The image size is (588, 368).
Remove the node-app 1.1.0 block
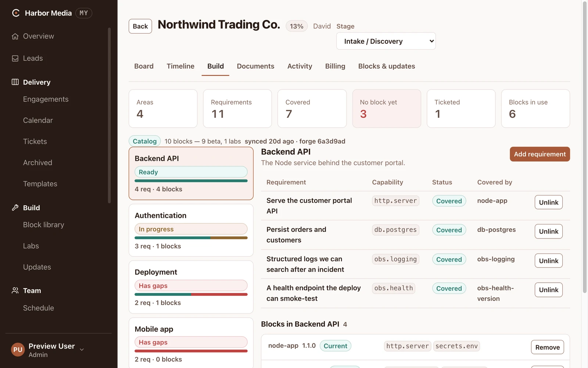pyautogui.click(x=547, y=347)
